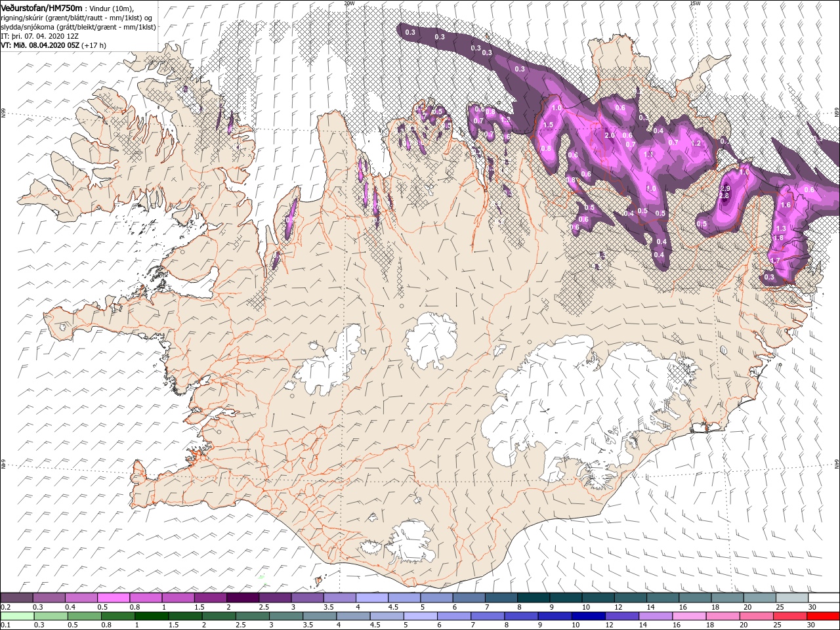
Task: Pick the bright red rain swatch above 30
Action: (822, 616)
